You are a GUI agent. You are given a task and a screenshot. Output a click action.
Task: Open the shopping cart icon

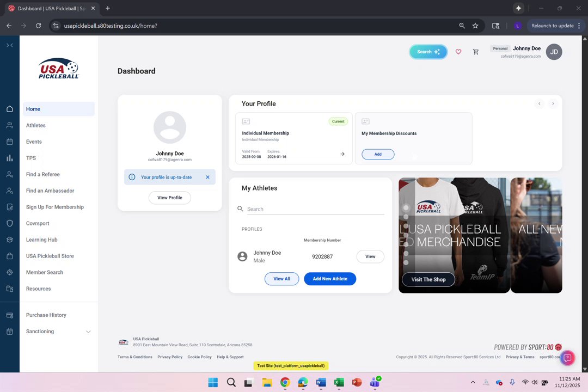(x=475, y=52)
